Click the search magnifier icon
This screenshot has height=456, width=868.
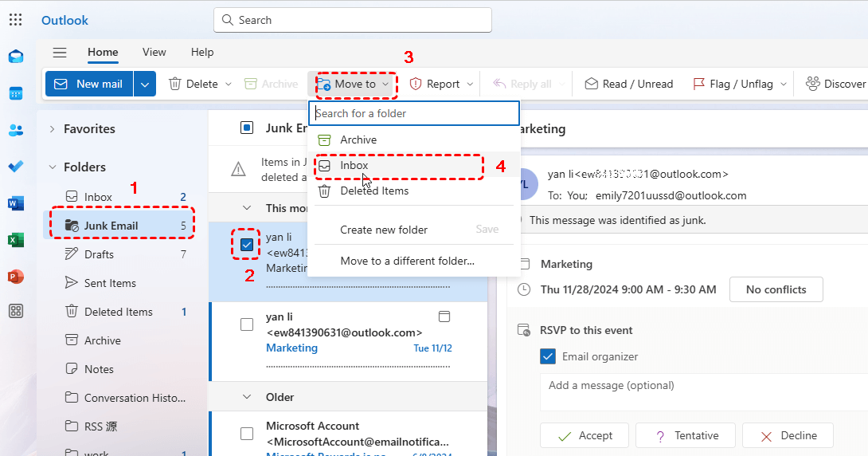click(x=227, y=20)
